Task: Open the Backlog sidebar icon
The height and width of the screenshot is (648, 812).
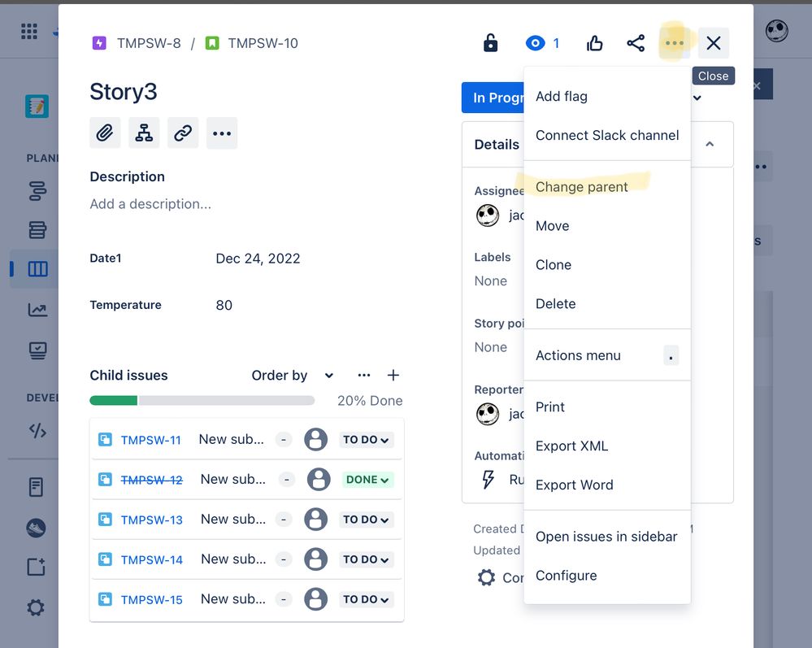Action: tap(37, 229)
